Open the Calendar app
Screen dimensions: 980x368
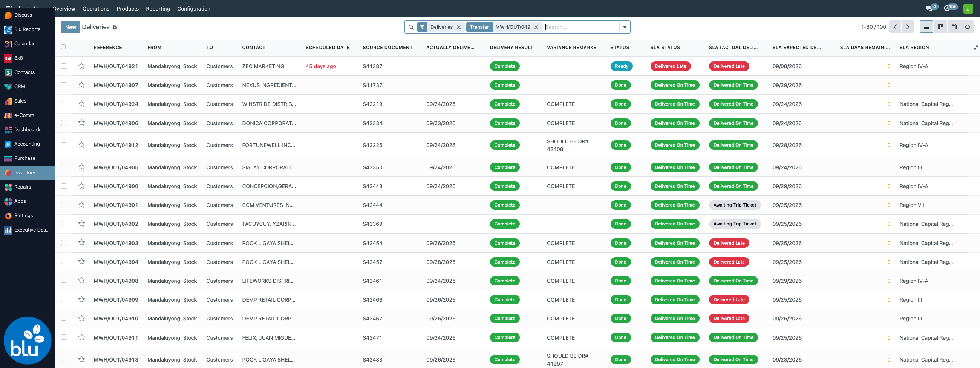point(28,44)
